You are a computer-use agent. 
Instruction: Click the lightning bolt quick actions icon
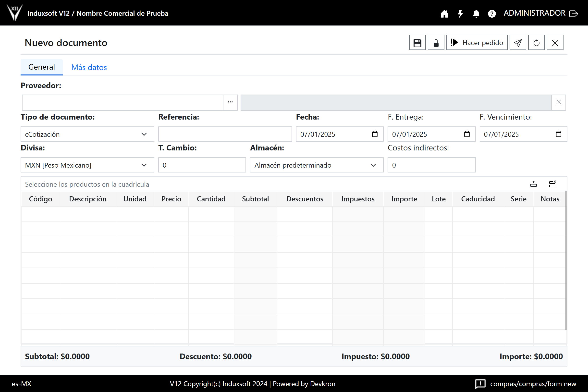pyautogui.click(x=460, y=13)
